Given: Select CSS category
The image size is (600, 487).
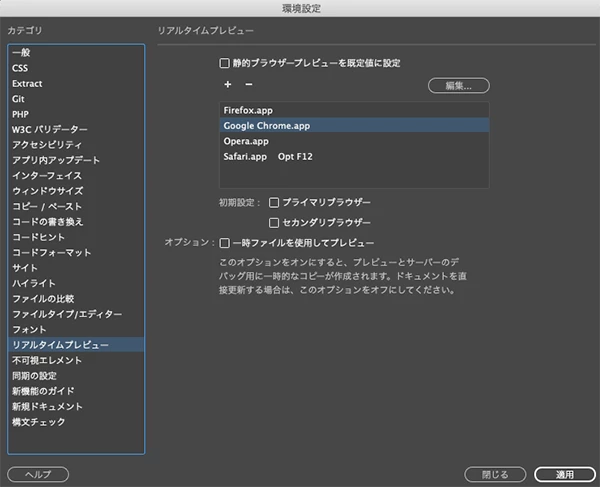Looking at the screenshot, I should click(x=76, y=68).
